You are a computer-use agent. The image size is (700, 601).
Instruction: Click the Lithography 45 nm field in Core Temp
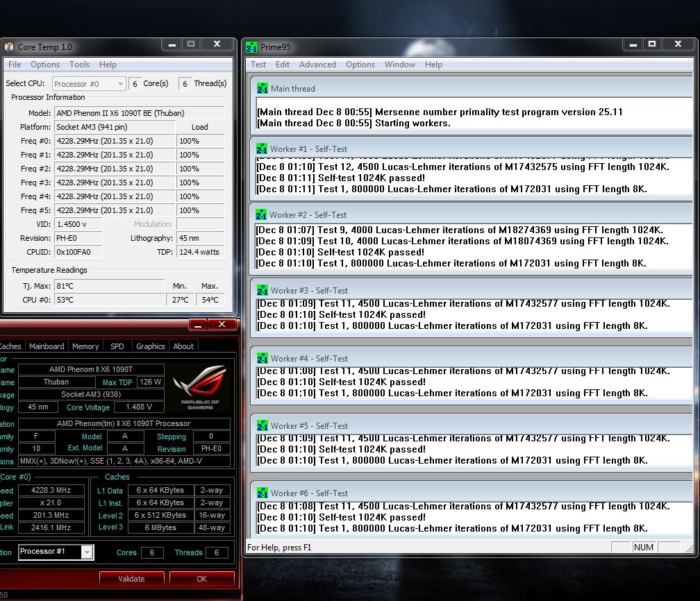(201, 238)
